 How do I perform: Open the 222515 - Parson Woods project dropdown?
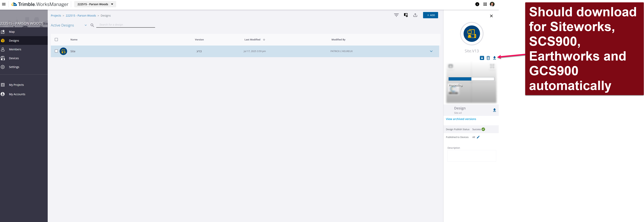95,4
